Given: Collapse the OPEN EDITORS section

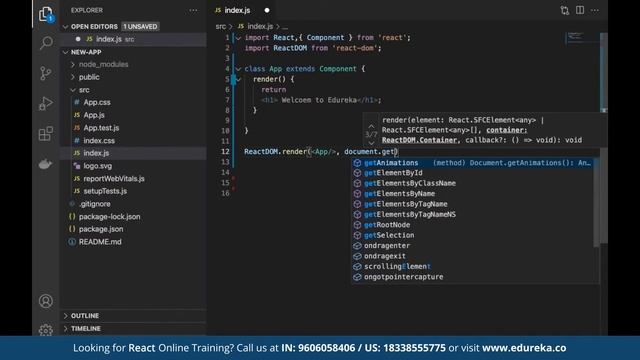Looking at the screenshot, I should (x=65, y=27).
